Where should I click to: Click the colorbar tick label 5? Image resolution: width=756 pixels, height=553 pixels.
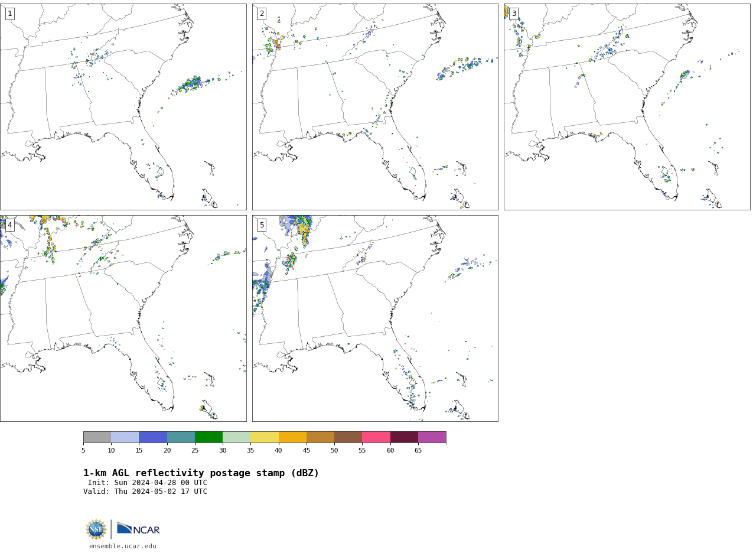tap(83, 451)
